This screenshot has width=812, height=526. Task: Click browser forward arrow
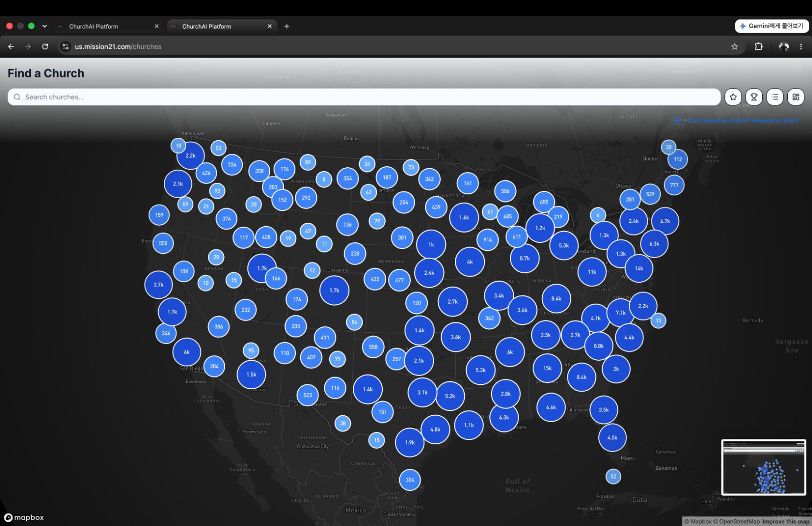point(28,46)
